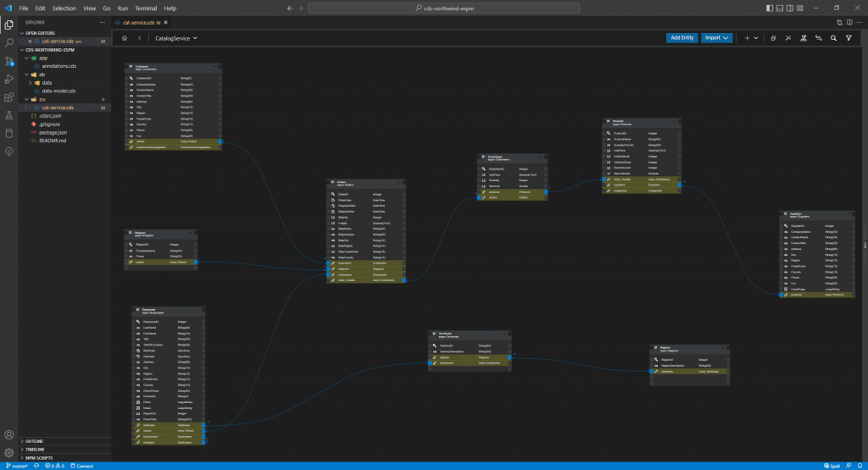Image resolution: width=868 pixels, height=470 pixels.
Task: Click the Add Entity button
Action: pos(682,38)
